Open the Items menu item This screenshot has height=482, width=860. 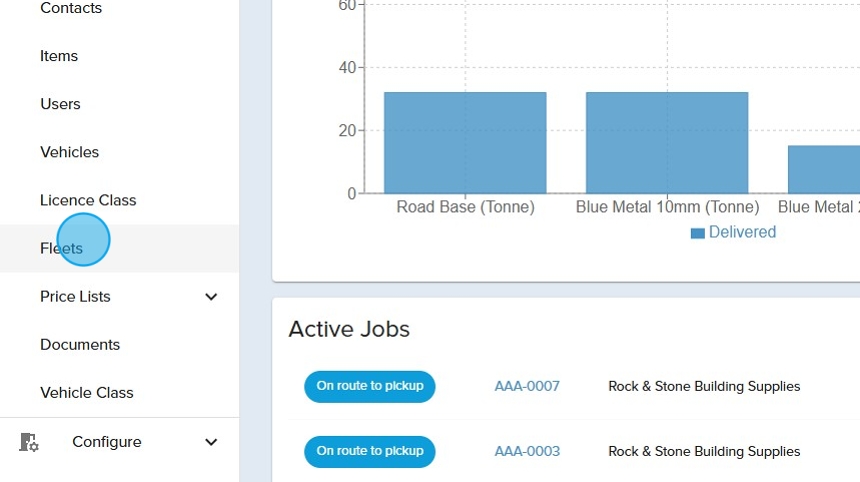pos(59,56)
